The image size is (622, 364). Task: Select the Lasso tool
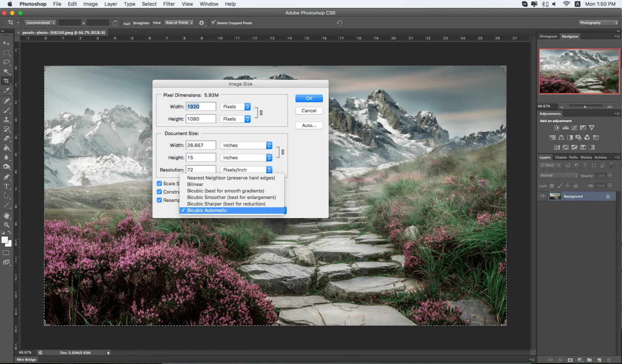[x=7, y=62]
